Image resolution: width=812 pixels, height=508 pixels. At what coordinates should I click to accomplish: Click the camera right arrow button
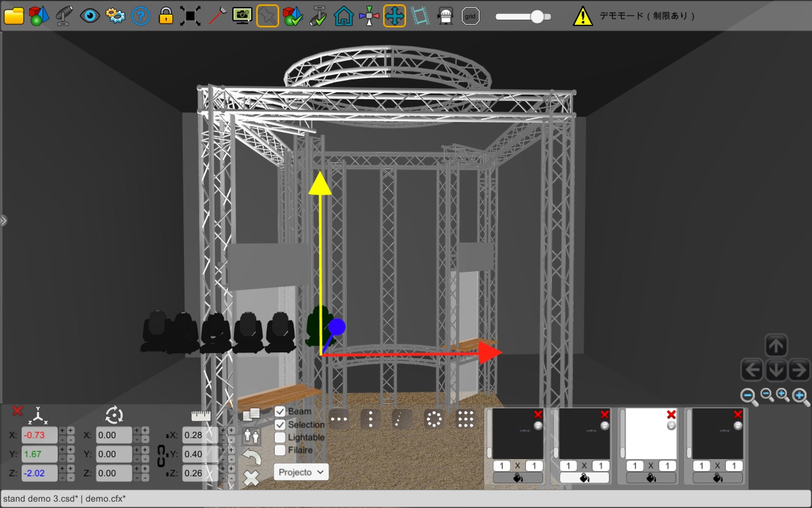pos(799,370)
